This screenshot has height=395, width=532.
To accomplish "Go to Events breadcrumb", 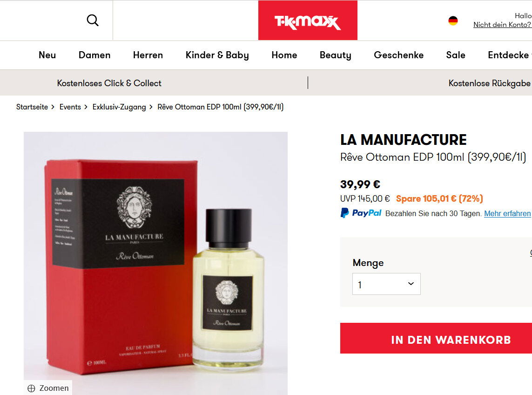I will (70, 107).
